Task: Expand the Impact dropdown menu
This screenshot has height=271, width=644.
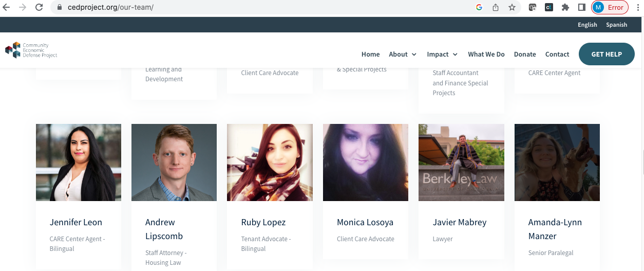Action: [442, 55]
